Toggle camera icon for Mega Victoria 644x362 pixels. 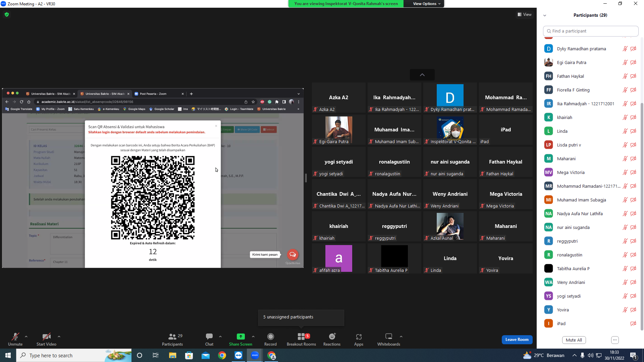coord(633,172)
